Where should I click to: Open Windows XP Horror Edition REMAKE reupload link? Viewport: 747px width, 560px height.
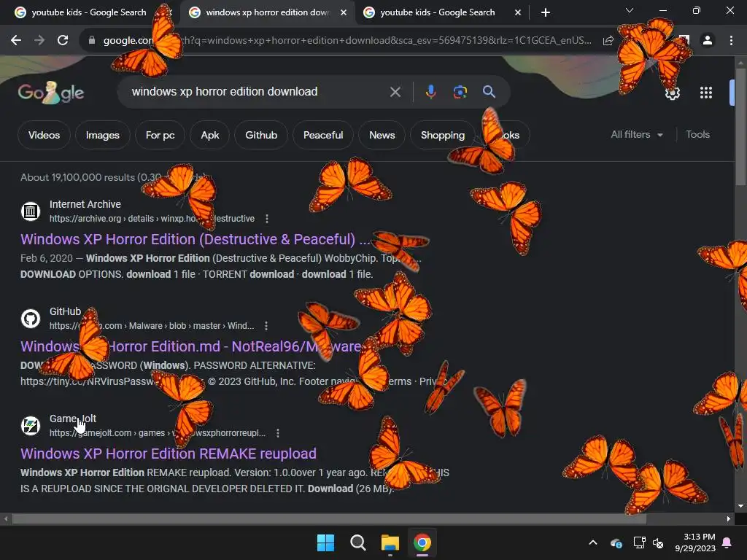[169, 454]
